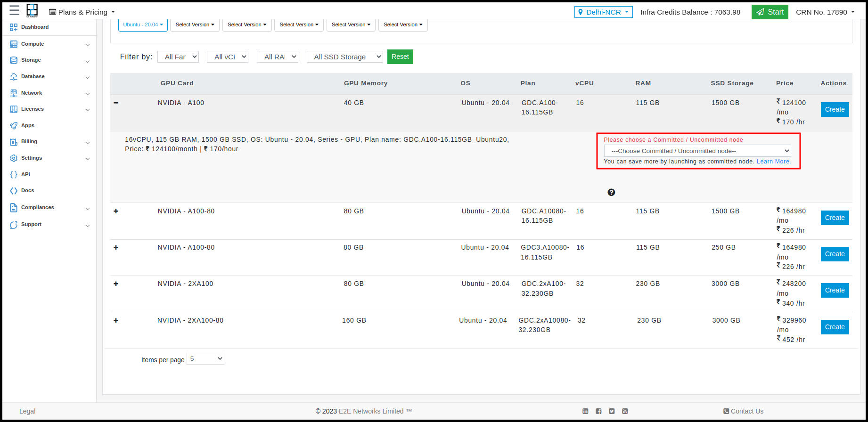The image size is (868, 422).
Task: Expand the NVIDIA - 2XA100-80 row
Action: [x=116, y=320]
